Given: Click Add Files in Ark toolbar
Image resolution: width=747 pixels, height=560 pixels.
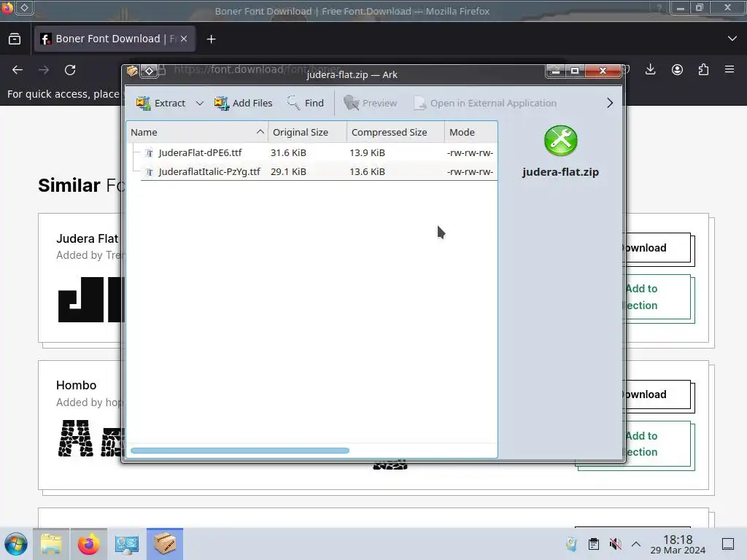Looking at the screenshot, I should [x=244, y=103].
